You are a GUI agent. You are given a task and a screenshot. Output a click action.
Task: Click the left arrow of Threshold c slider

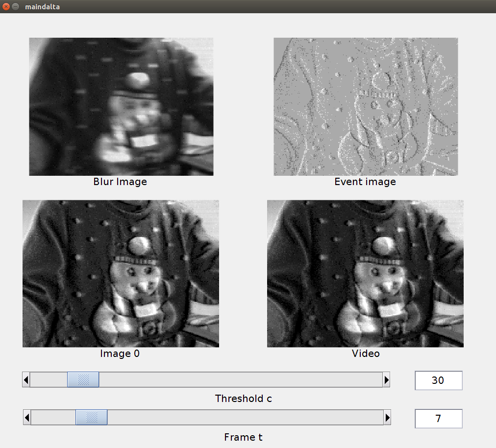26,380
